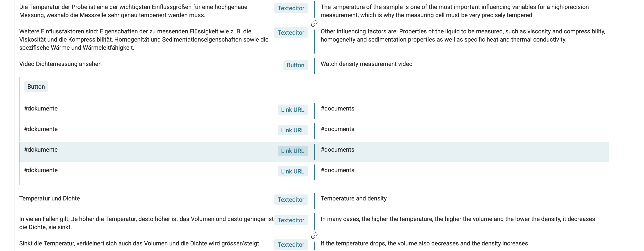Click Texteditor tag beside "Temperatur und Dichte"
The width and height of the screenshot is (644, 251).
coord(291,200)
